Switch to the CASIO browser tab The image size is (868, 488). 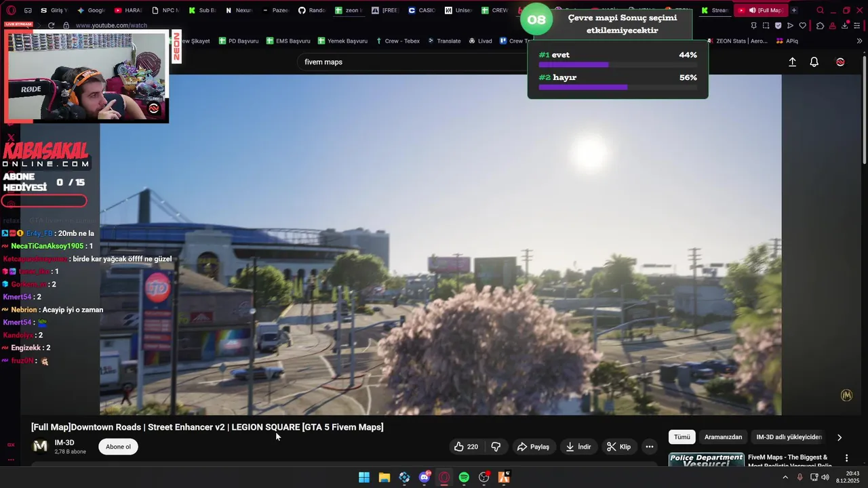tap(422, 10)
